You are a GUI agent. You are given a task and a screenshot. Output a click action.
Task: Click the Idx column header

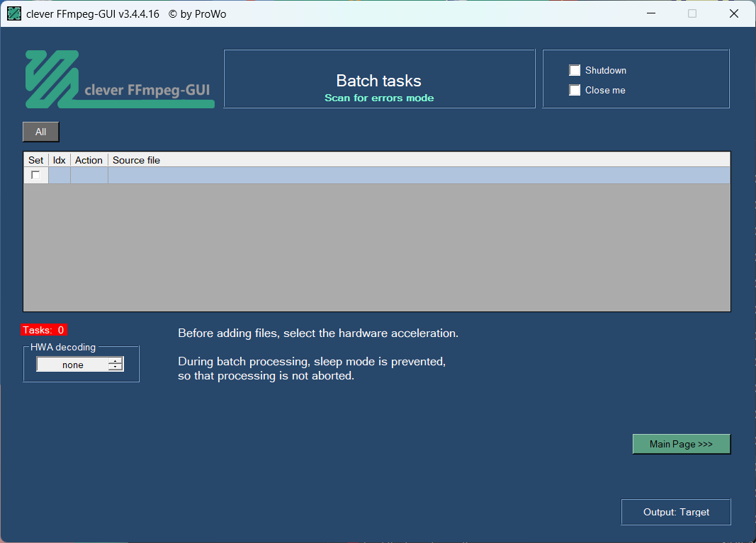tap(60, 160)
